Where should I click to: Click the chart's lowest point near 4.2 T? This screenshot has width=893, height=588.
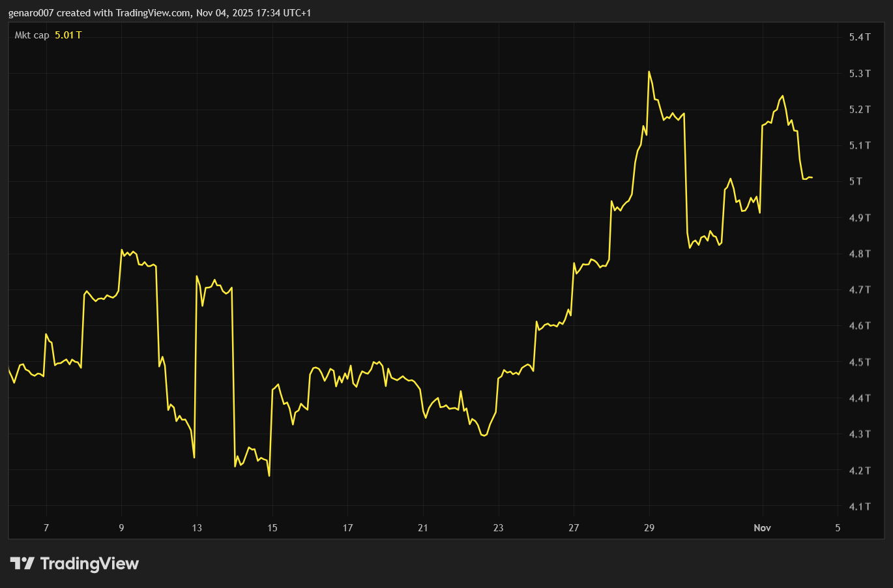click(269, 475)
